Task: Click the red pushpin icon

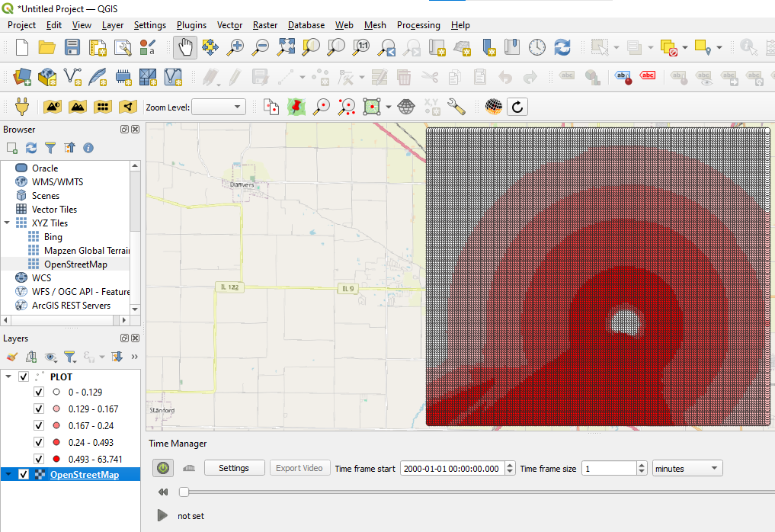Action: (x=296, y=107)
